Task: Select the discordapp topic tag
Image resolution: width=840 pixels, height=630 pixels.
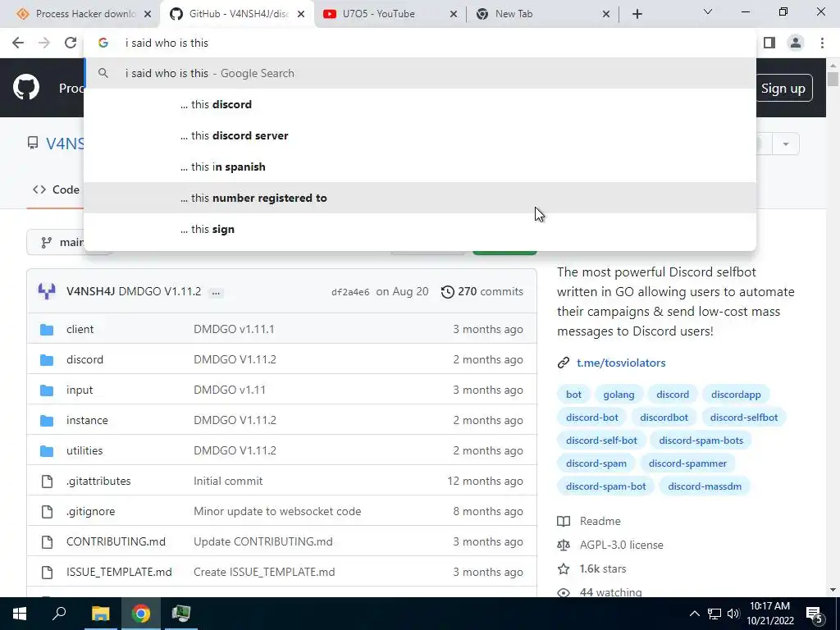Action: pyautogui.click(x=736, y=395)
